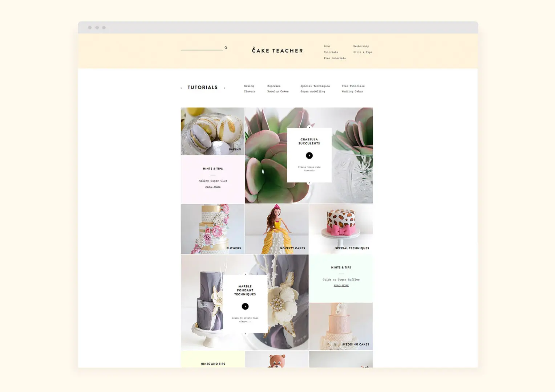Filter tutorials by Sugar modelling
Screen dimensions: 555x392
312,91
